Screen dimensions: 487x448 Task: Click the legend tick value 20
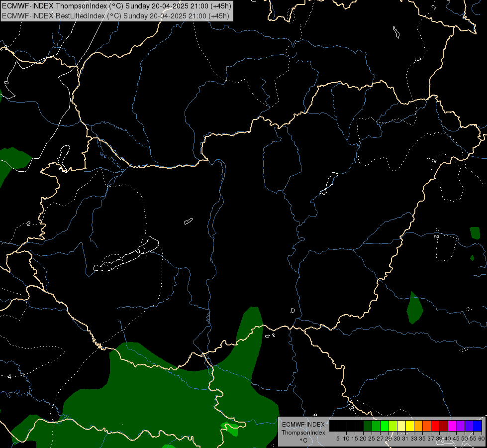(363, 439)
